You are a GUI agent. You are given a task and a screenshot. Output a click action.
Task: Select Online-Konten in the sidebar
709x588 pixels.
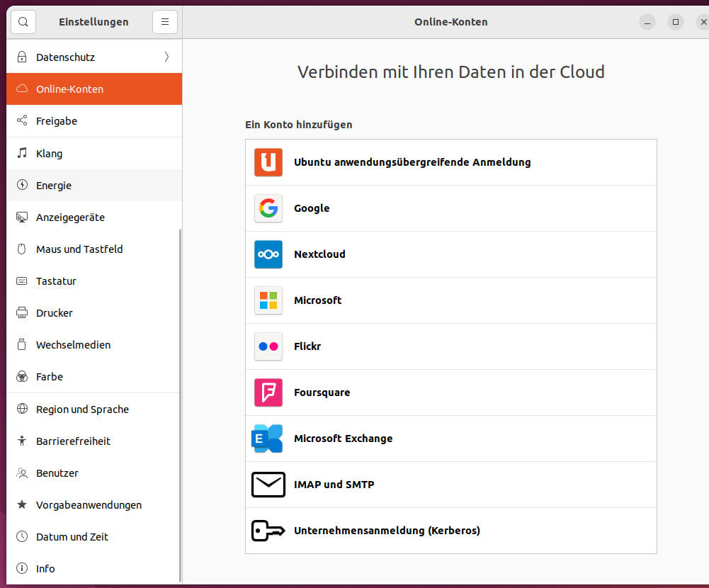click(94, 89)
